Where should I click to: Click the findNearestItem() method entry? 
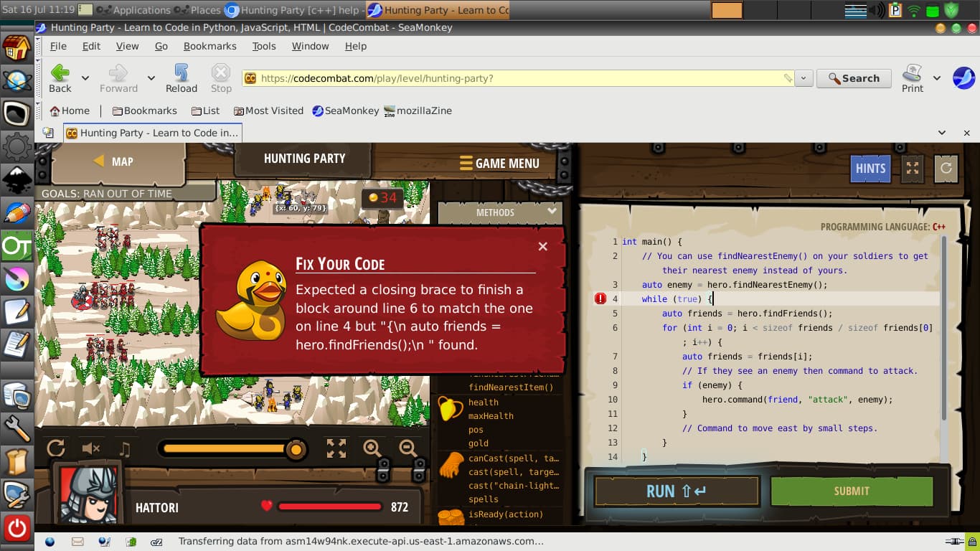pos(511,387)
